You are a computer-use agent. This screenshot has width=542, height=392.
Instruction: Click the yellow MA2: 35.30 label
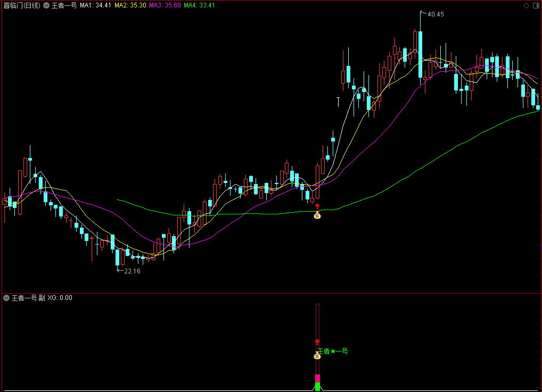130,5
